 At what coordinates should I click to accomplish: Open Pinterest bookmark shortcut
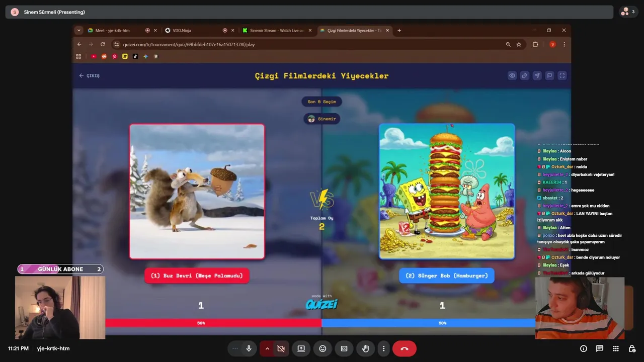[x=114, y=56]
